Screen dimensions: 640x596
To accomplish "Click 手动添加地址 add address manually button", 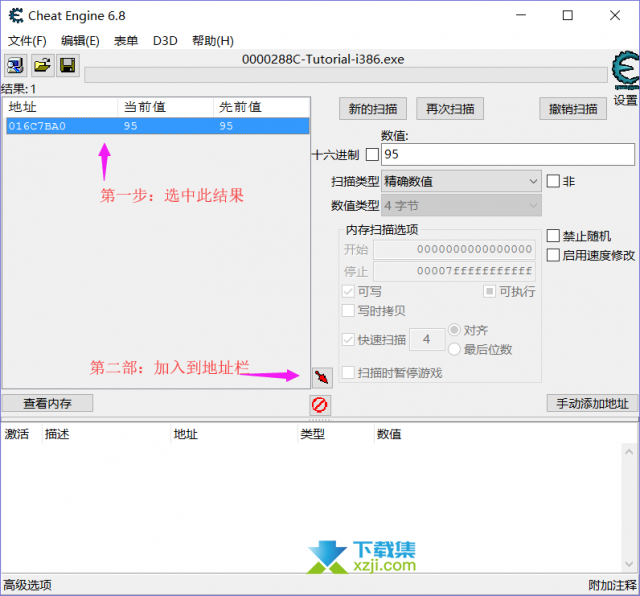I will tap(592, 403).
